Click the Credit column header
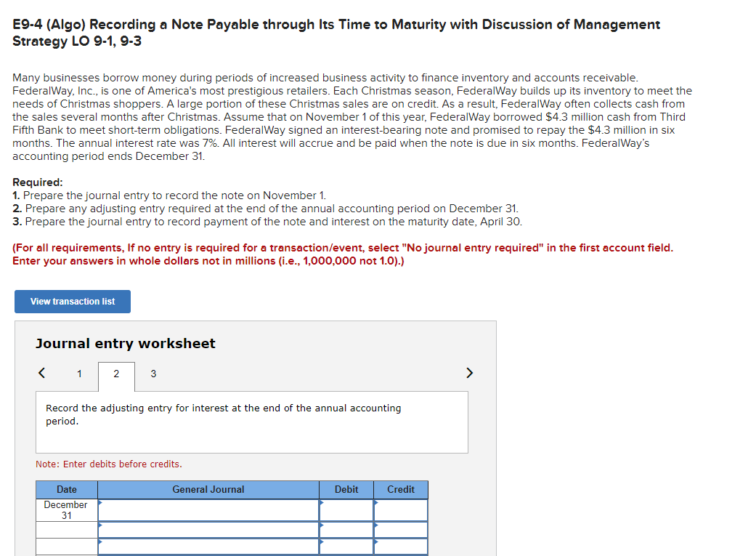 click(x=400, y=489)
